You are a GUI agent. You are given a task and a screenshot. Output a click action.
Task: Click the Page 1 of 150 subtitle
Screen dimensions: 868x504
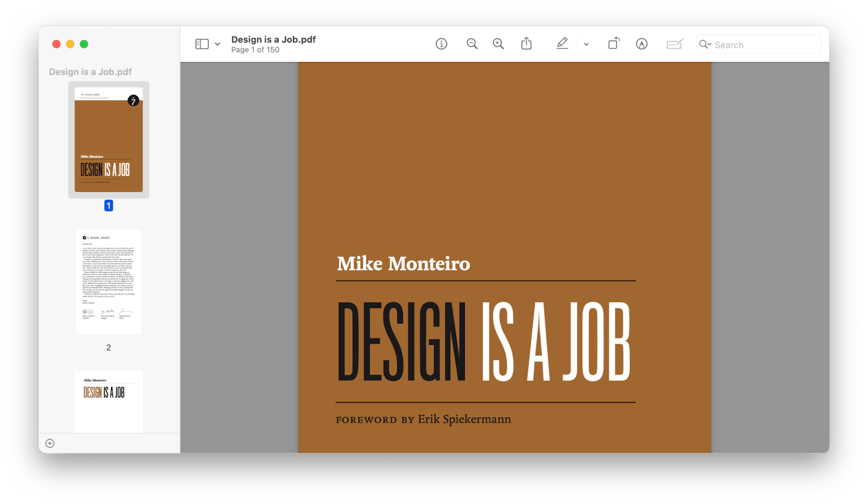click(255, 50)
